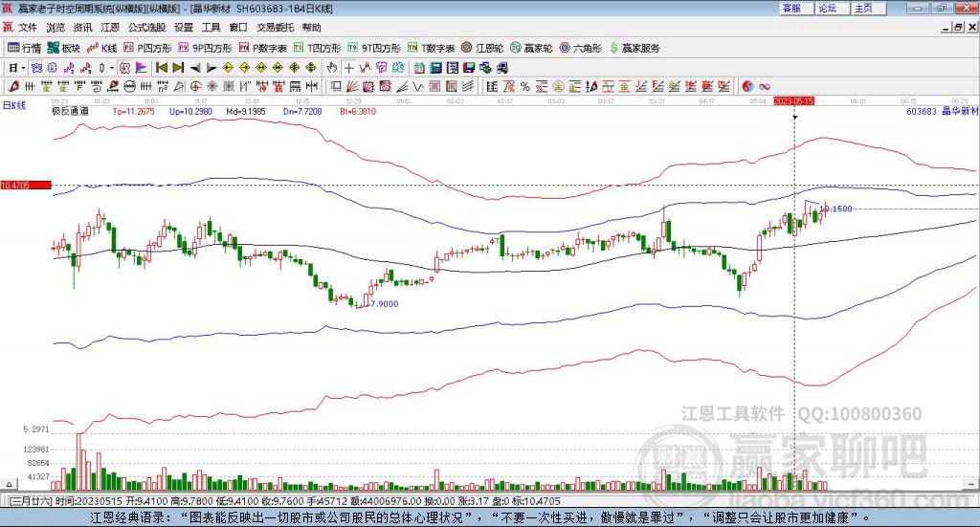Click the yin-yang symbol icon

[747, 87]
